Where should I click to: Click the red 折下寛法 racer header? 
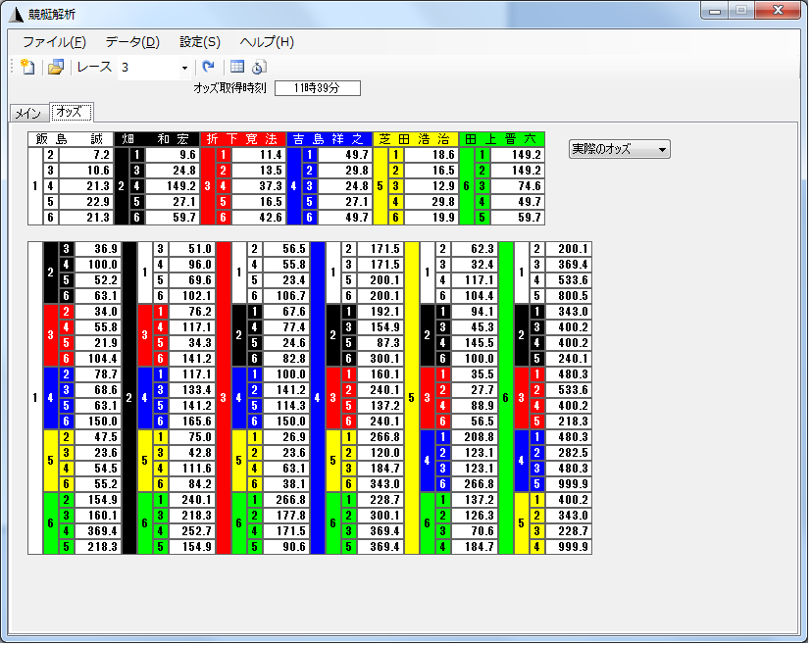243,139
